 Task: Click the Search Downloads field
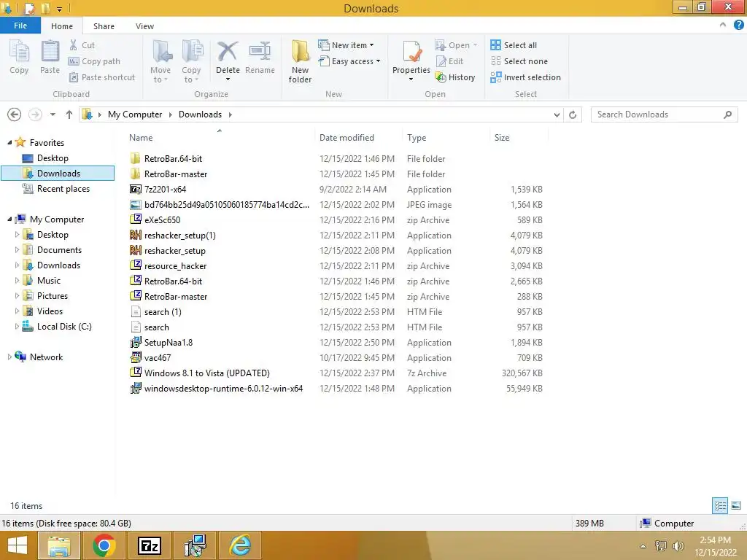664,114
